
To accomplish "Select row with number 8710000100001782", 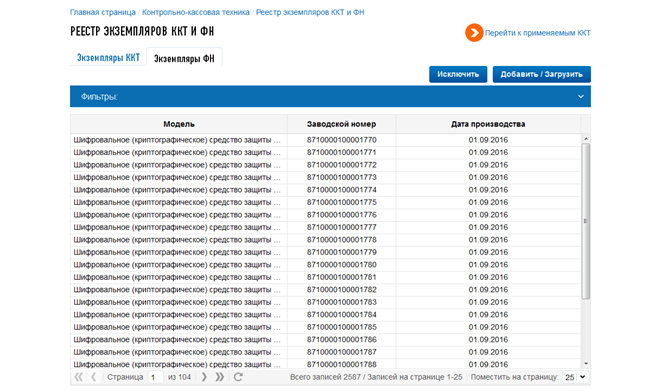I will [x=325, y=290].
